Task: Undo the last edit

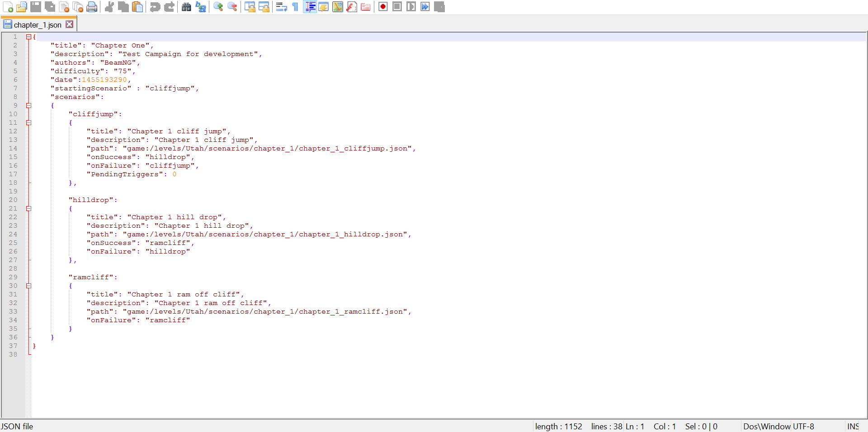Action: (155, 7)
